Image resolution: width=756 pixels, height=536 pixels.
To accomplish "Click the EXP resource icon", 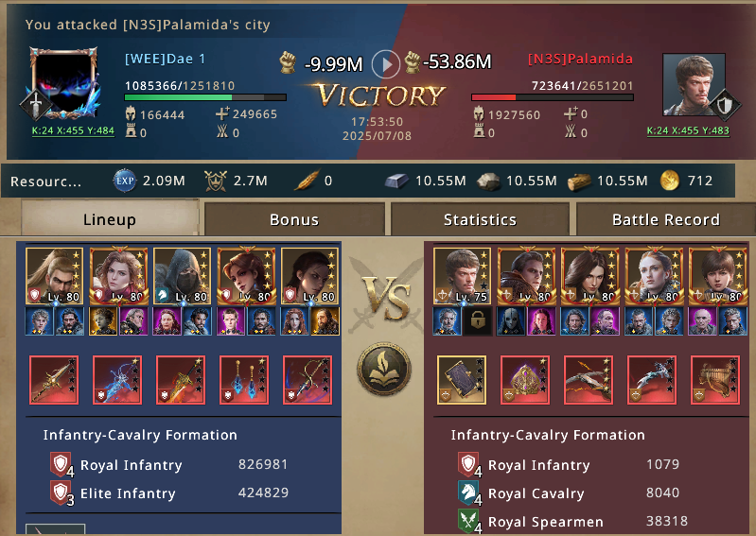I will point(124,181).
